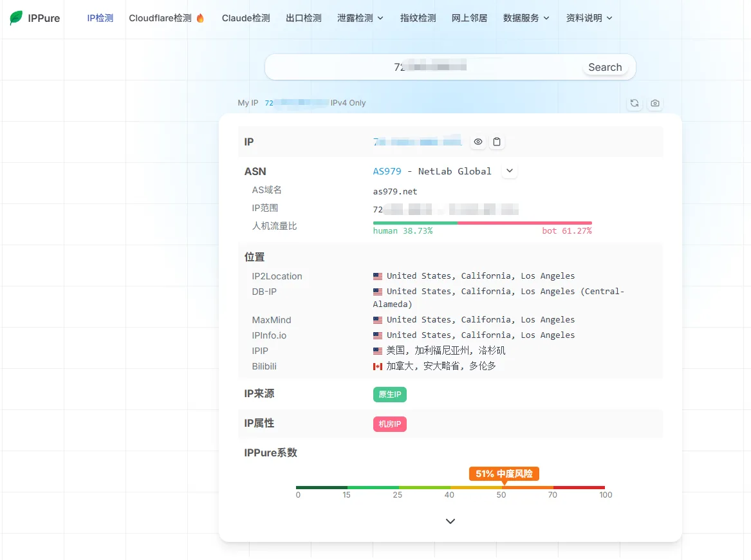Click the MaxMind location label

tap(272, 320)
